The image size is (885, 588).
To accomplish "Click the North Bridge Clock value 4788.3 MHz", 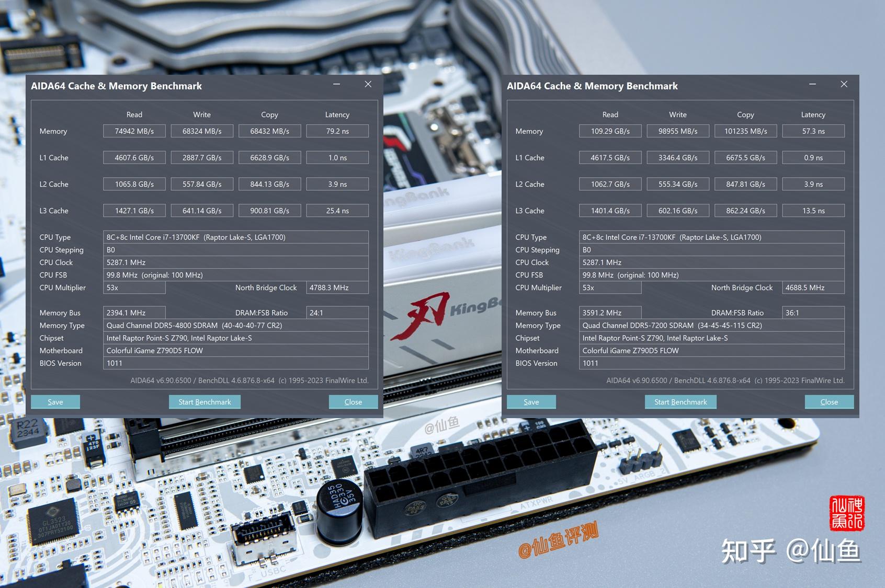I will pyautogui.click(x=337, y=287).
